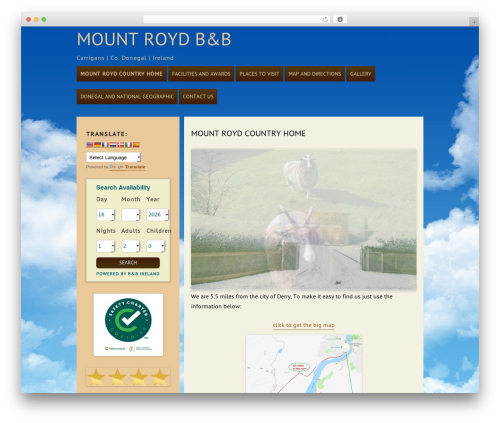
Task: Click the 'TRANSLATE:' sidebar heading
Action: pyautogui.click(x=107, y=134)
